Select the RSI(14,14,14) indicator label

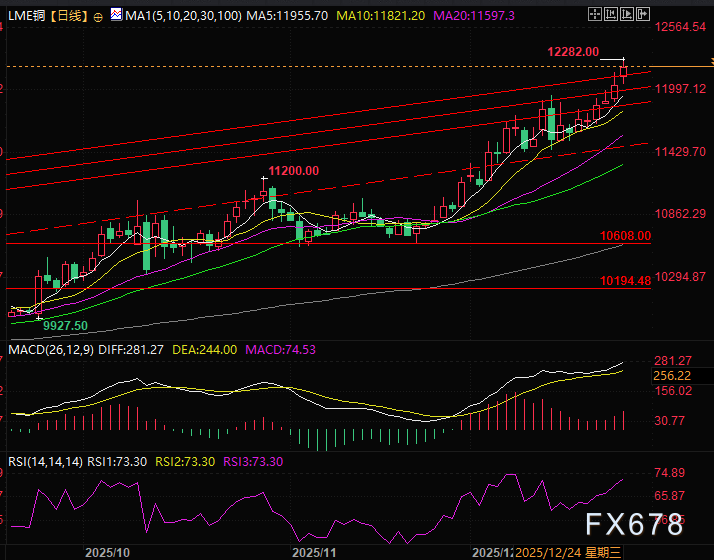pos(43,462)
